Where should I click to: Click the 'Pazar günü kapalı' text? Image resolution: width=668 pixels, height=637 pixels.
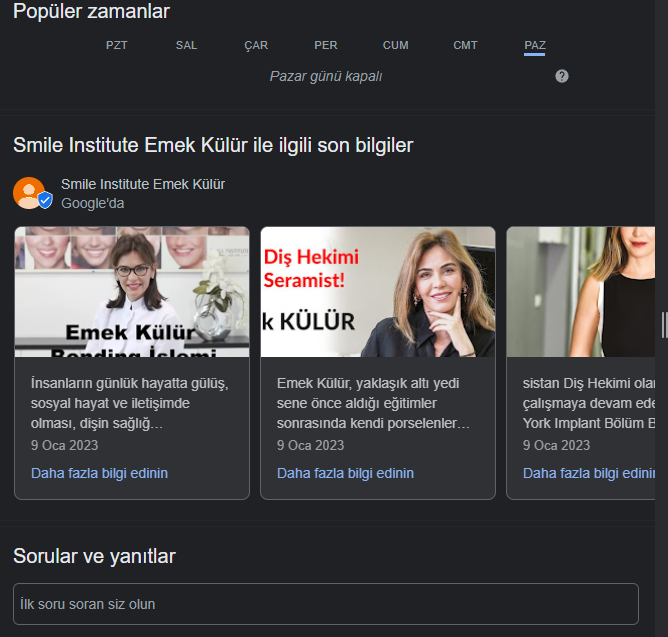(x=326, y=76)
